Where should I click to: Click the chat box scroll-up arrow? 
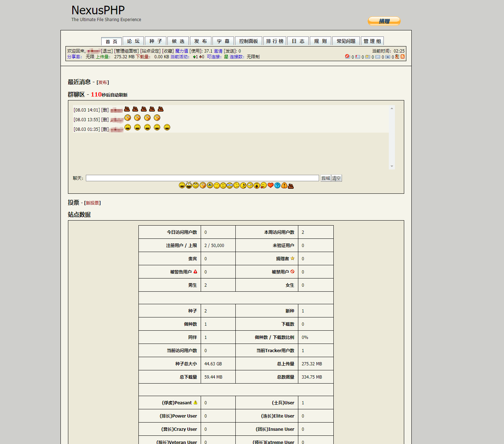click(392, 108)
